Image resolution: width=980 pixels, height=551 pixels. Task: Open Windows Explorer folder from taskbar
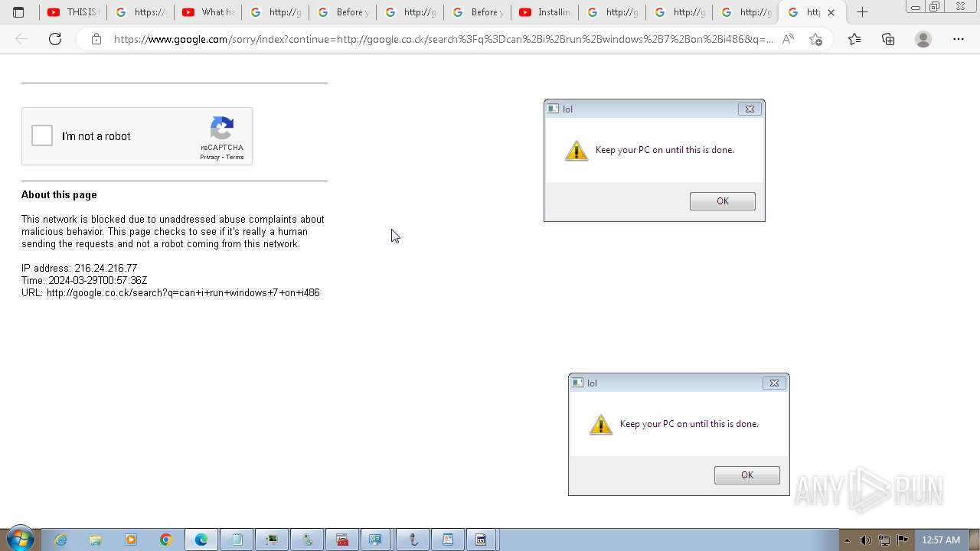96,540
